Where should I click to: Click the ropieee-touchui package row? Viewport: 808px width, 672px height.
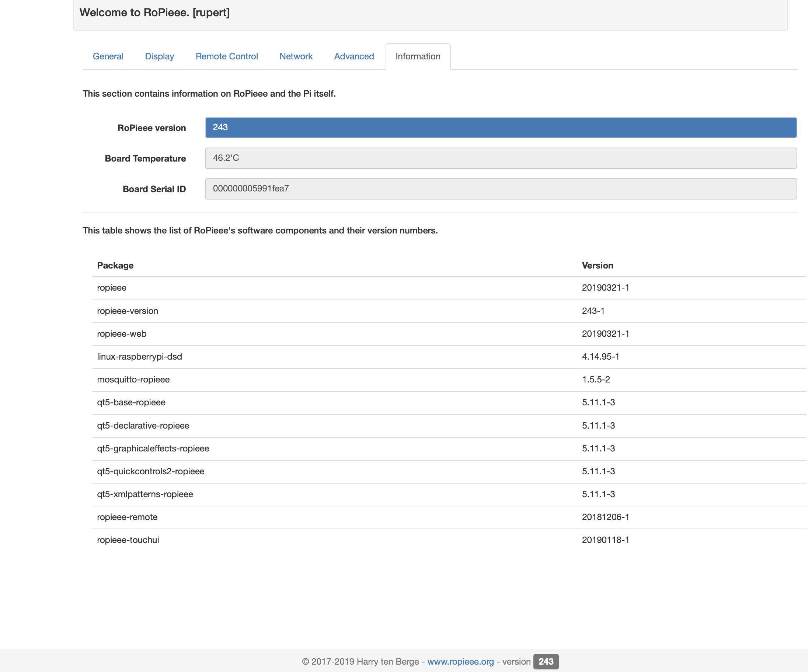(128, 540)
